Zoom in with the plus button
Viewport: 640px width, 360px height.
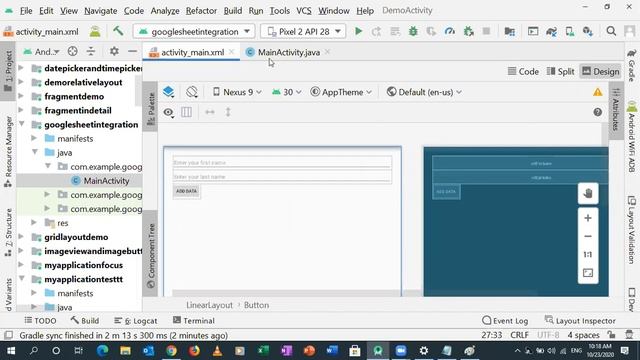point(588,218)
